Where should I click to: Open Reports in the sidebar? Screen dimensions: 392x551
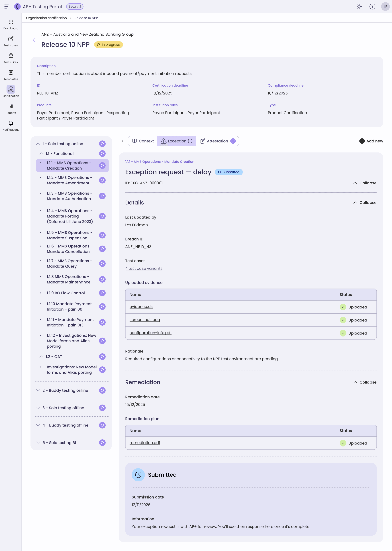pyautogui.click(x=11, y=109)
